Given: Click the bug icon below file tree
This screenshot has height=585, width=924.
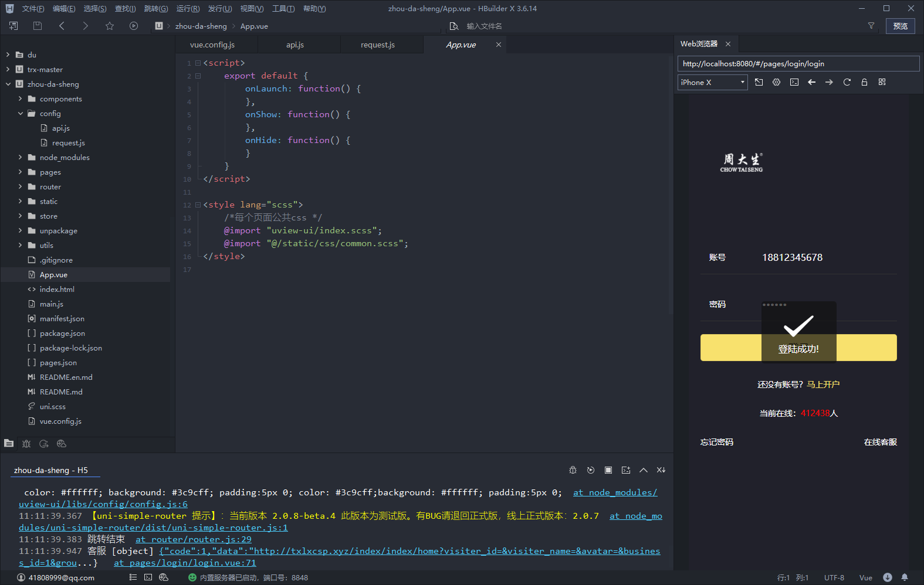Looking at the screenshot, I should coord(26,444).
